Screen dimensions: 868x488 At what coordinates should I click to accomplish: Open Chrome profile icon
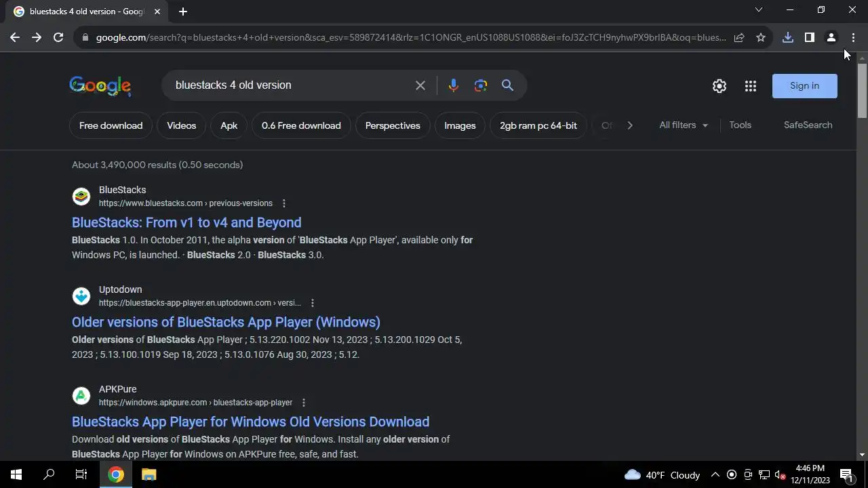click(x=831, y=37)
